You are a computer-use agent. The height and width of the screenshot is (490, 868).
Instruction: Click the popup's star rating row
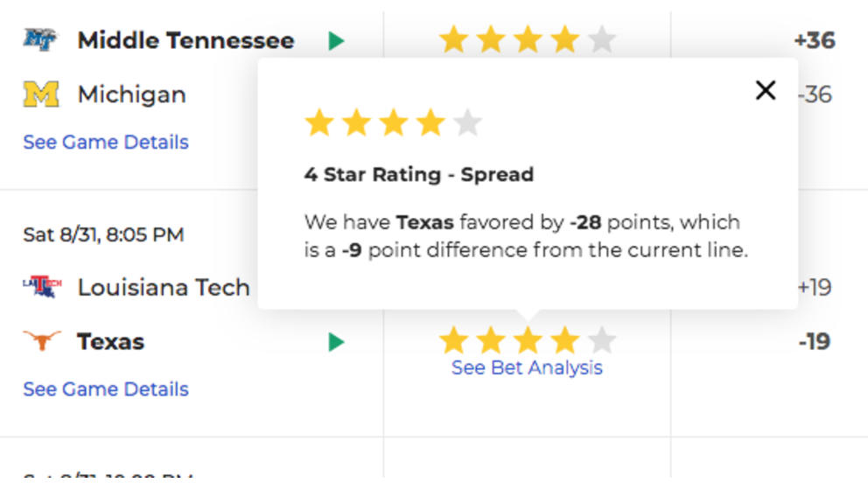point(393,122)
